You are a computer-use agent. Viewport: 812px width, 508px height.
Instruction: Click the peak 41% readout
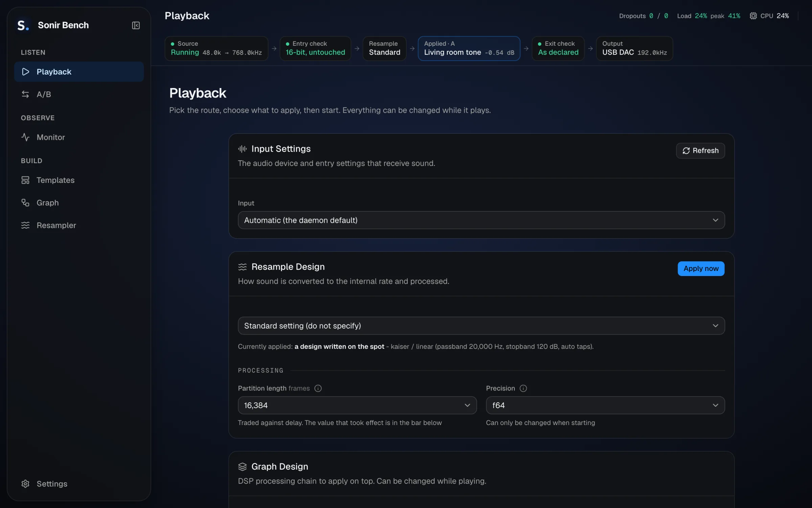pyautogui.click(x=725, y=16)
